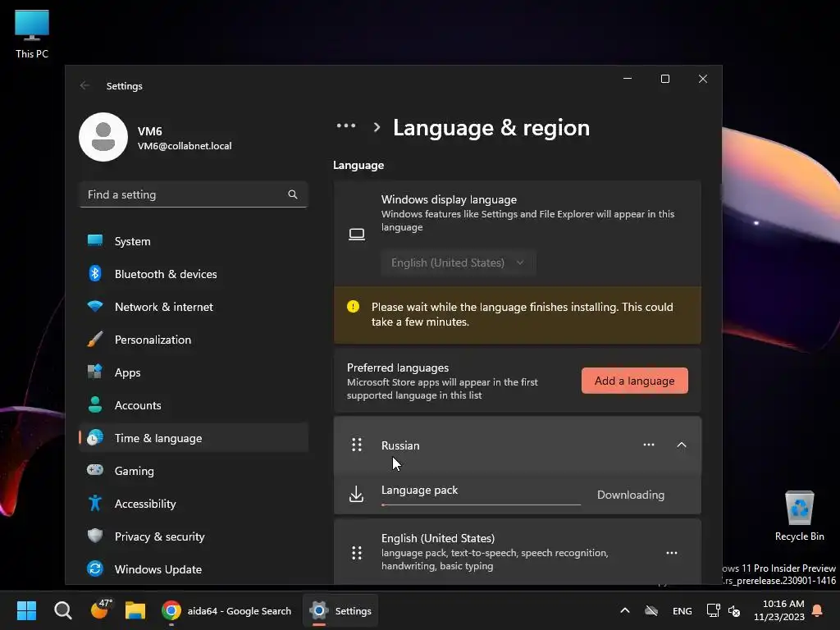Image resolution: width=840 pixels, height=630 pixels.
Task: Go to Privacy & security
Action: (x=194, y=536)
